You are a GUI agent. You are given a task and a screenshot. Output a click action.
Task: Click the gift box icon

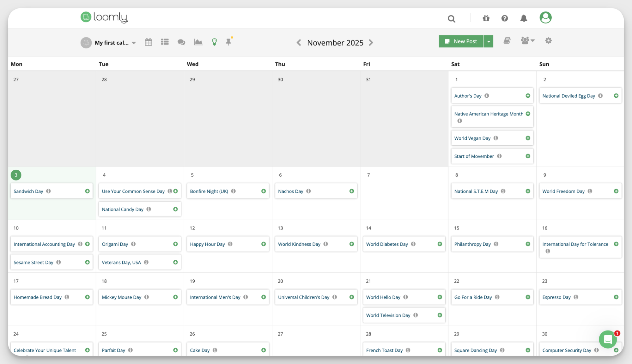(x=486, y=18)
